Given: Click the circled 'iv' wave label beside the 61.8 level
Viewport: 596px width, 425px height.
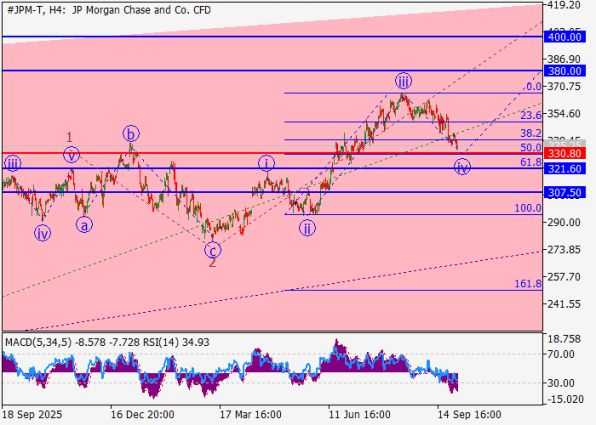Looking at the screenshot, I should click(462, 167).
